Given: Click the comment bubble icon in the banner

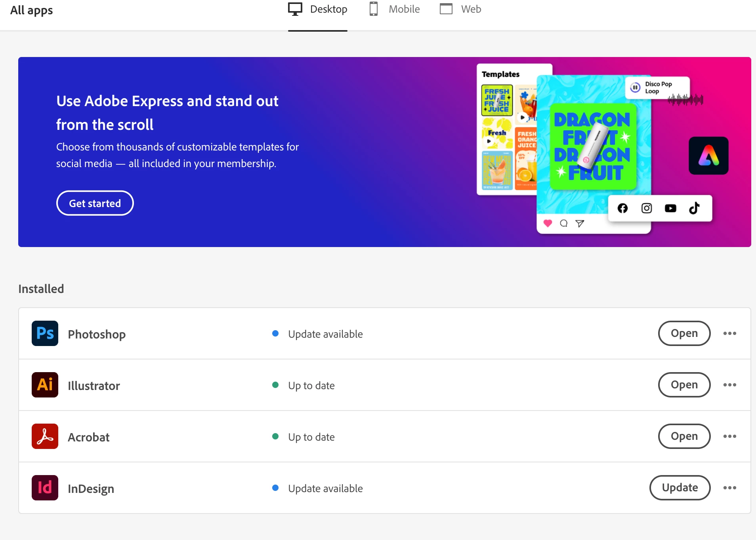Looking at the screenshot, I should click(x=563, y=223).
